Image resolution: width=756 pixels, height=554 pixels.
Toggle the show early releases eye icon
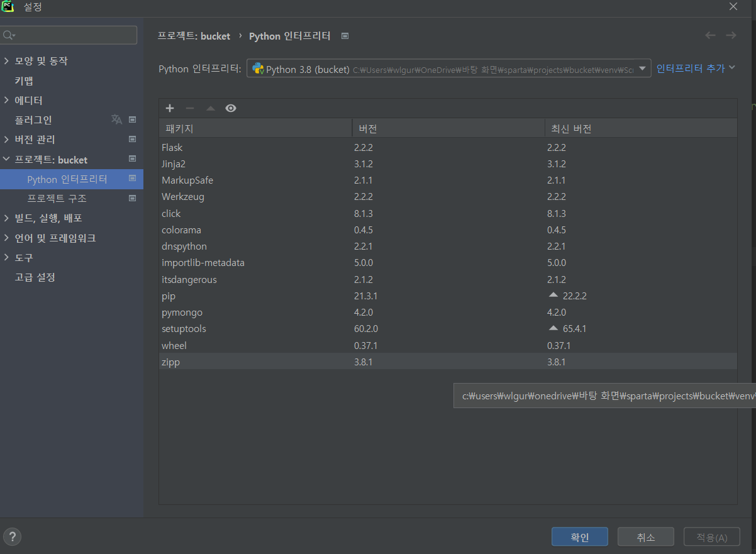[231, 108]
